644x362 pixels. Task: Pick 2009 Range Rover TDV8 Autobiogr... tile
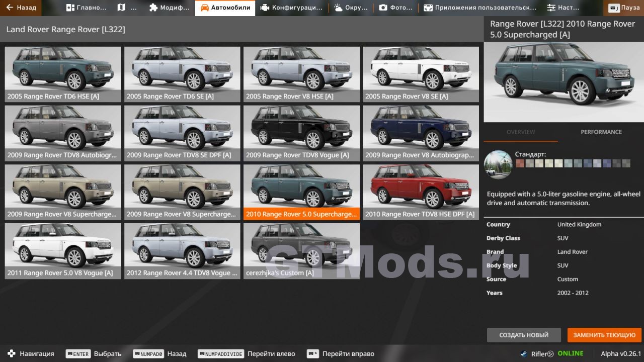click(63, 133)
